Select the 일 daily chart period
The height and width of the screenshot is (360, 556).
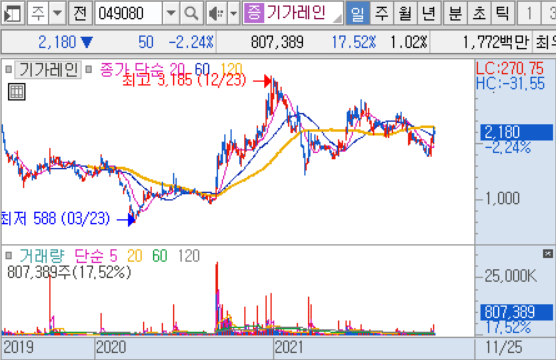(357, 13)
